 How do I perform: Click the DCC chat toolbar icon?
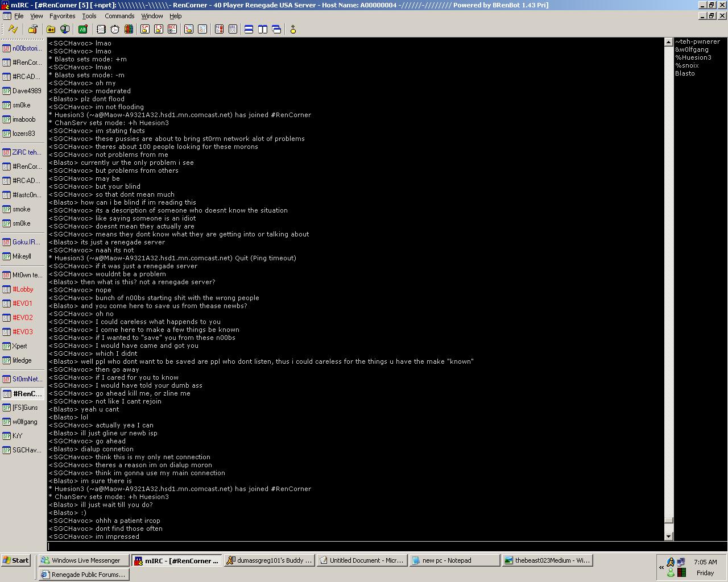tap(159, 30)
